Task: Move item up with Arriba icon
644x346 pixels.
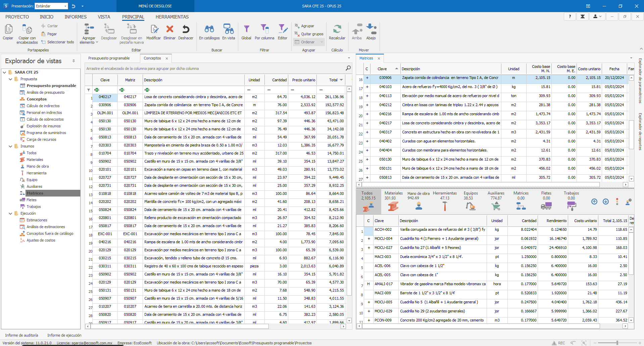Action: tap(357, 29)
